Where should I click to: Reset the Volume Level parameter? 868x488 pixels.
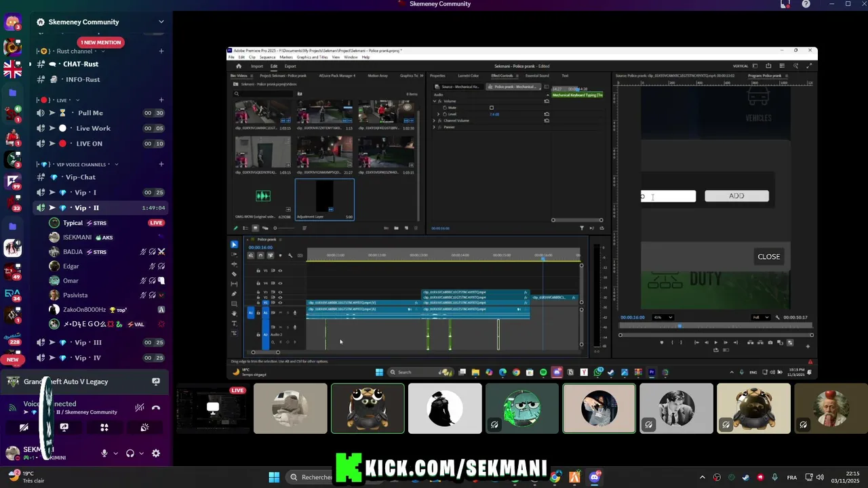click(547, 114)
